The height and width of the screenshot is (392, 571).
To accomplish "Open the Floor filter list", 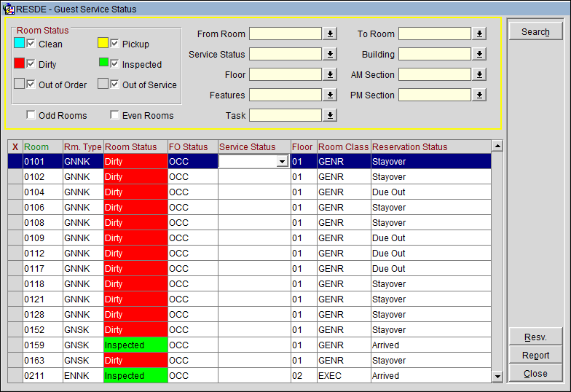I will tap(330, 74).
